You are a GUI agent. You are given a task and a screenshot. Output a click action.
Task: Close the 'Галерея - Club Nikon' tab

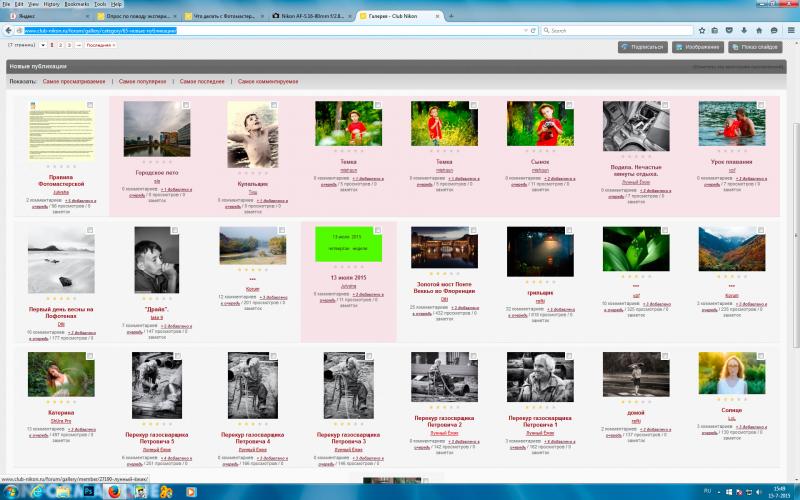437,16
